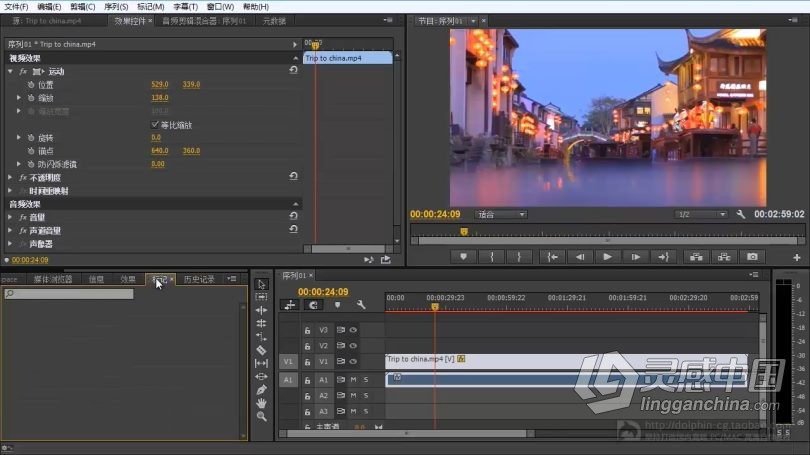Step forward one frame
The height and width of the screenshot is (455, 810).
[x=635, y=257]
